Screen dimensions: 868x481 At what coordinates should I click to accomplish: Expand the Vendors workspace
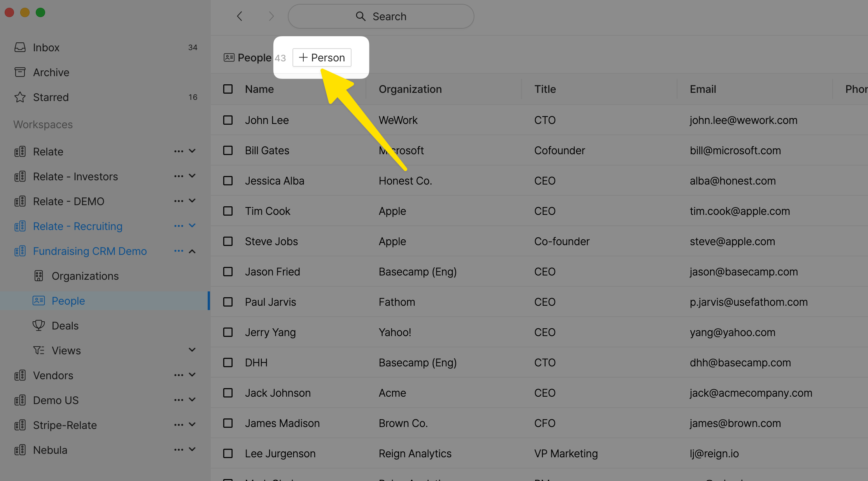point(192,375)
